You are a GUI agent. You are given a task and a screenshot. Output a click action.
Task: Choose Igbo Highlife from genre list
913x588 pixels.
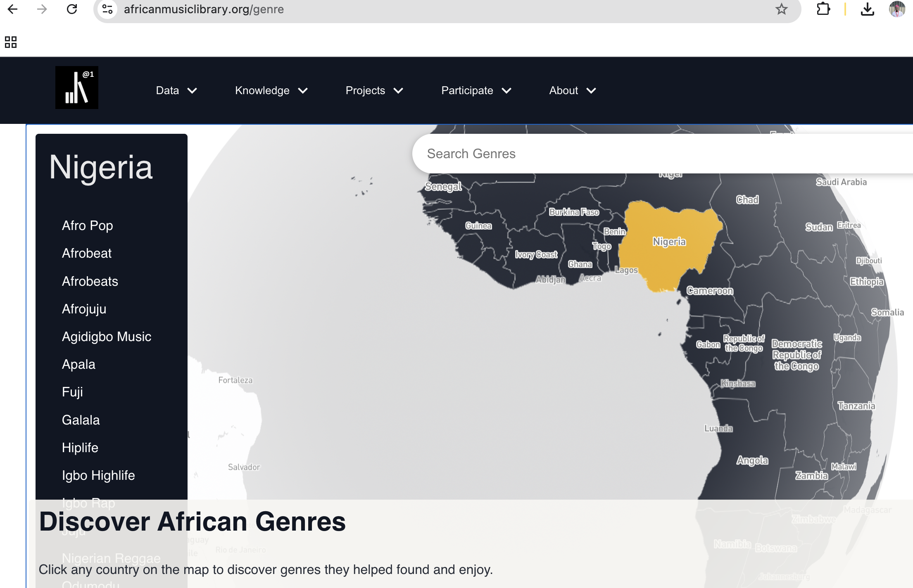pyautogui.click(x=98, y=475)
